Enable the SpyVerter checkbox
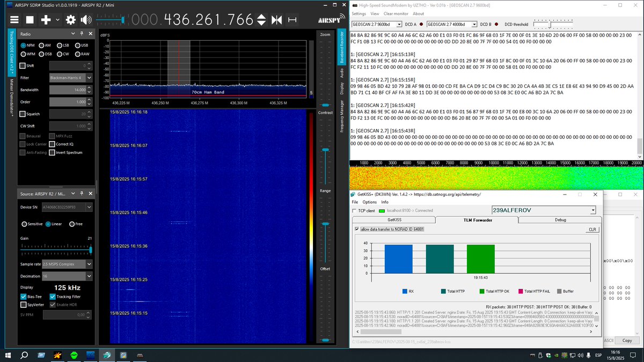The width and height of the screenshot is (644, 362). point(23,305)
